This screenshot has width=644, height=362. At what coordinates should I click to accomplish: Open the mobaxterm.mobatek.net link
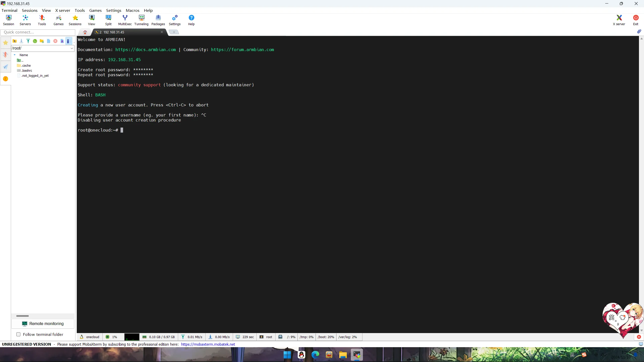(208, 344)
